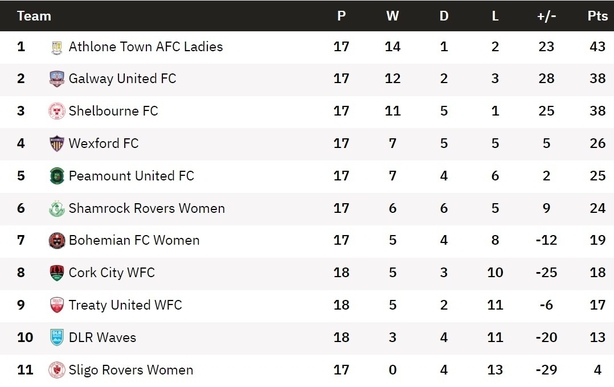This screenshot has height=387, width=614.
Task: Click the P games played column header
Action: (x=341, y=16)
